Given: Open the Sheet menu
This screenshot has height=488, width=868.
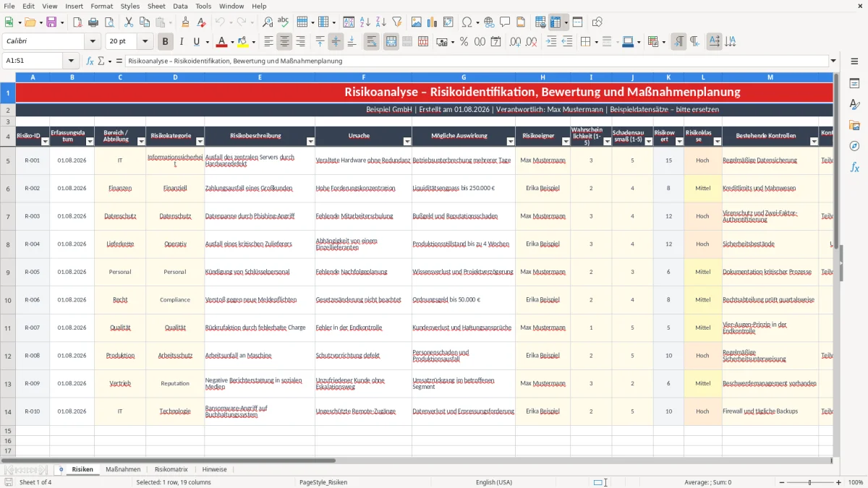Looking at the screenshot, I should pos(156,6).
